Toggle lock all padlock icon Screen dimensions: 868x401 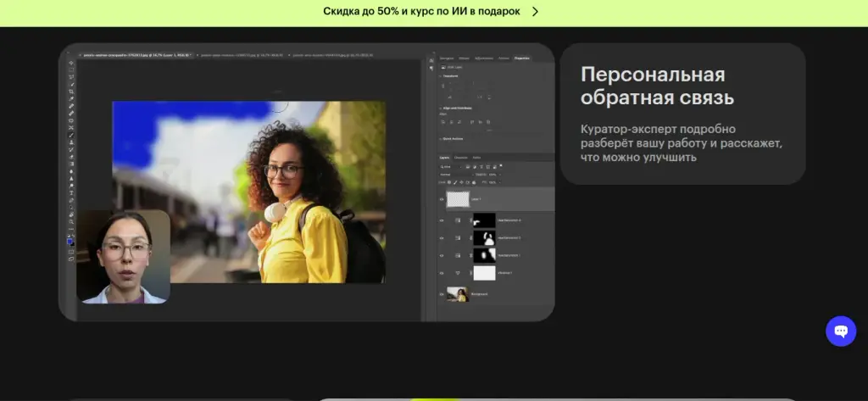click(x=474, y=182)
